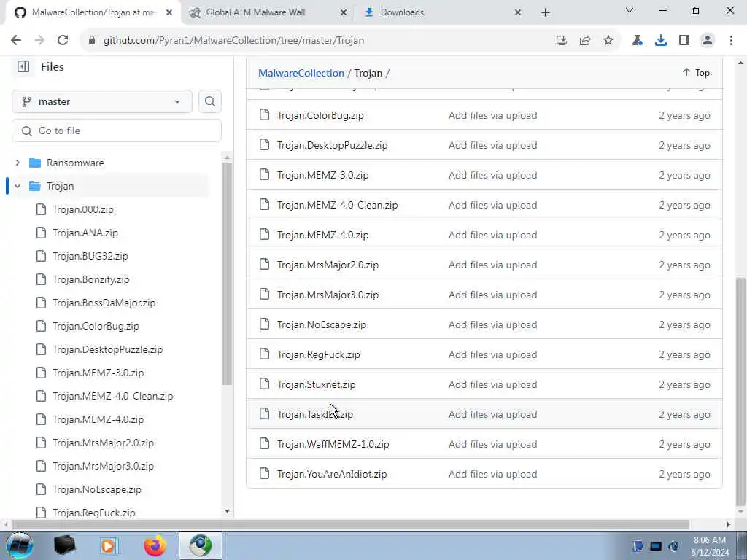Switch to MalwareCollection/Trojan GitHub tab
This screenshot has width=747, height=560.
point(93,12)
